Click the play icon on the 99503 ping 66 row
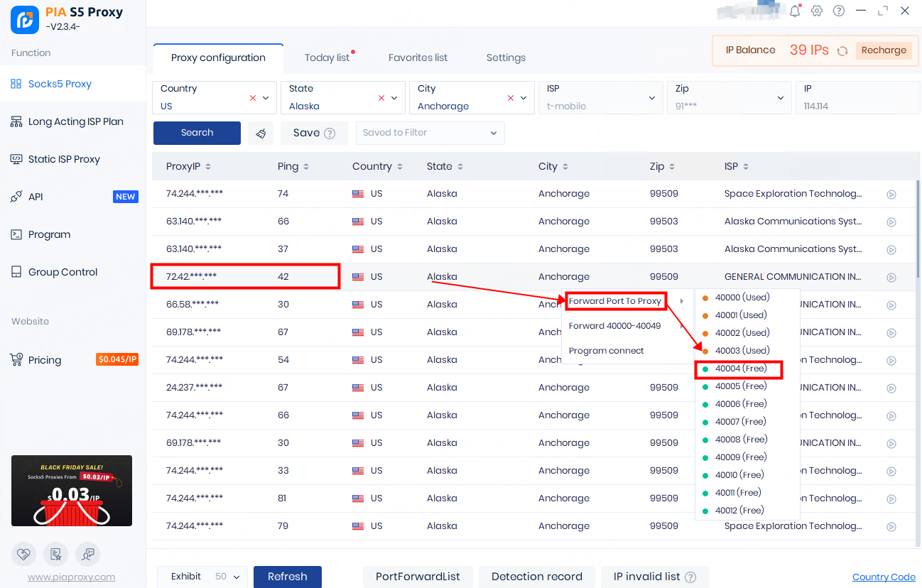 (891, 222)
